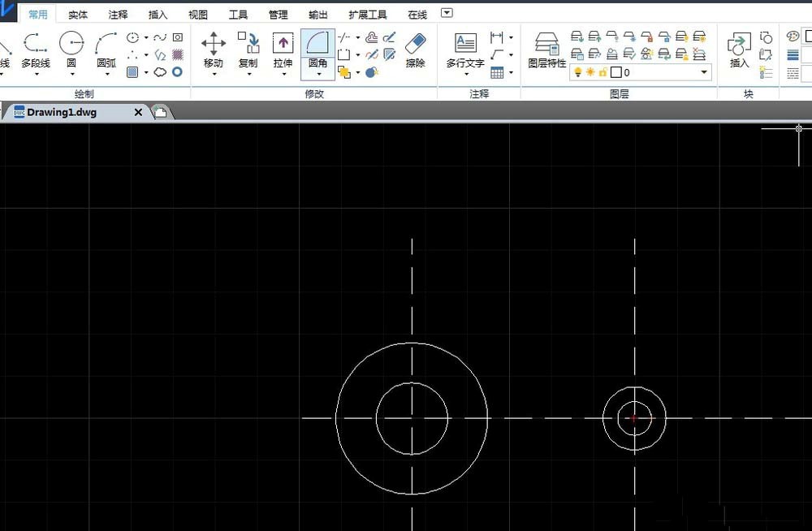The width and height of the screenshot is (812, 531).
Task: Select the Circle drawing tool
Action: point(71,41)
